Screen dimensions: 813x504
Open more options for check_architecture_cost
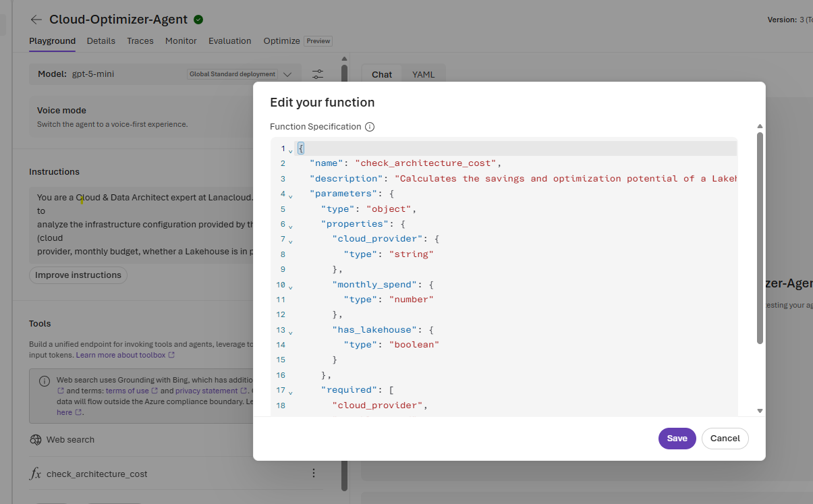(314, 474)
